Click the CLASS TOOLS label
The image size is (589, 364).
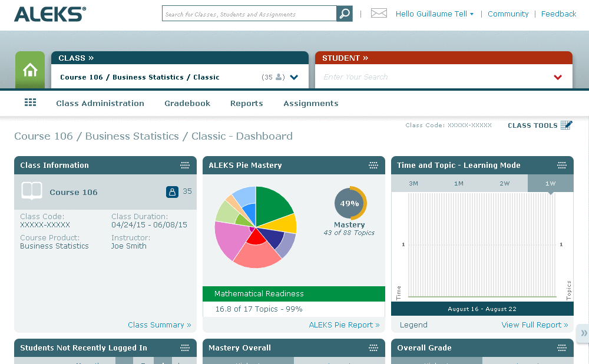(532, 125)
